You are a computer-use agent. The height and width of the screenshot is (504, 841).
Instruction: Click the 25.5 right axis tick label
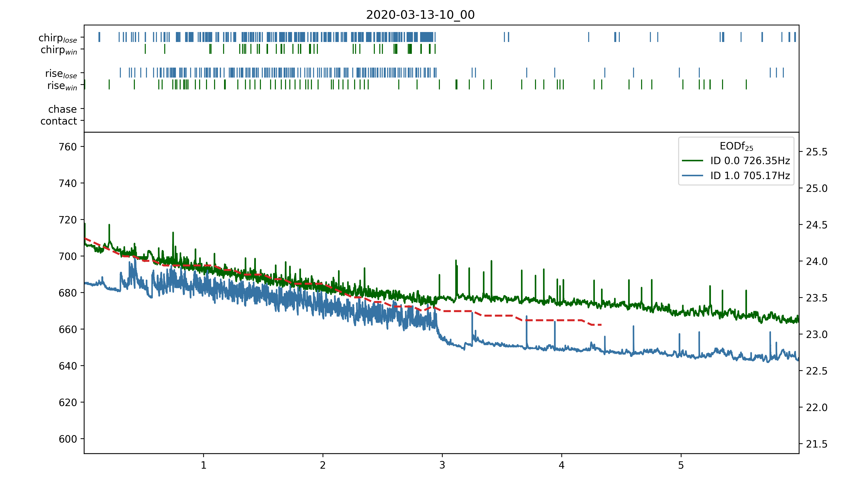[x=817, y=152]
